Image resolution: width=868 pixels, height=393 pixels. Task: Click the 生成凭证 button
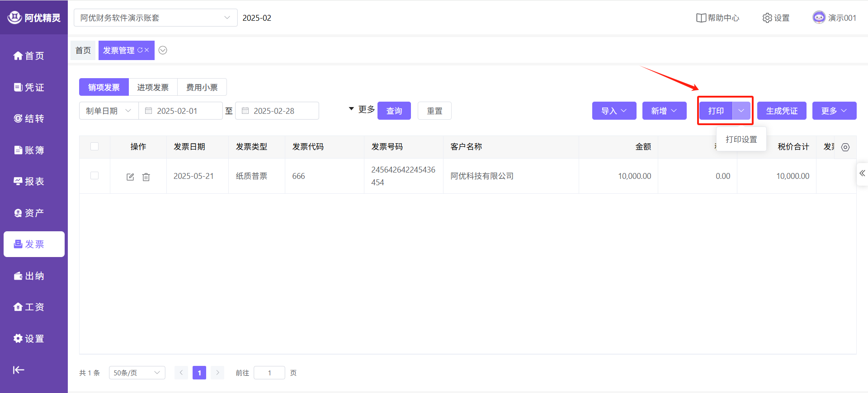781,111
